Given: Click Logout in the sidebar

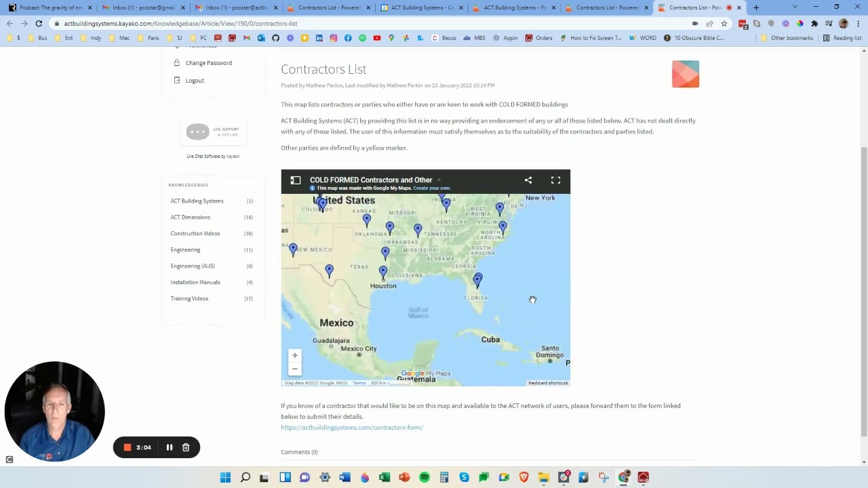Looking at the screenshot, I should point(195,81).
